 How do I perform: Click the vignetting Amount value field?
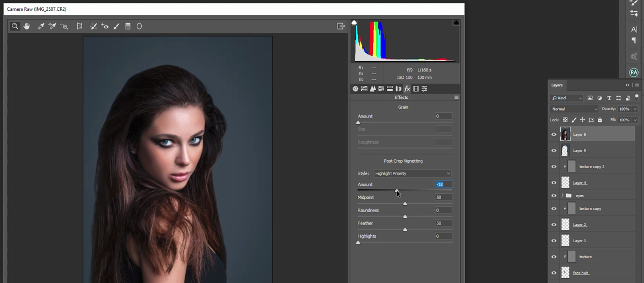443,184
